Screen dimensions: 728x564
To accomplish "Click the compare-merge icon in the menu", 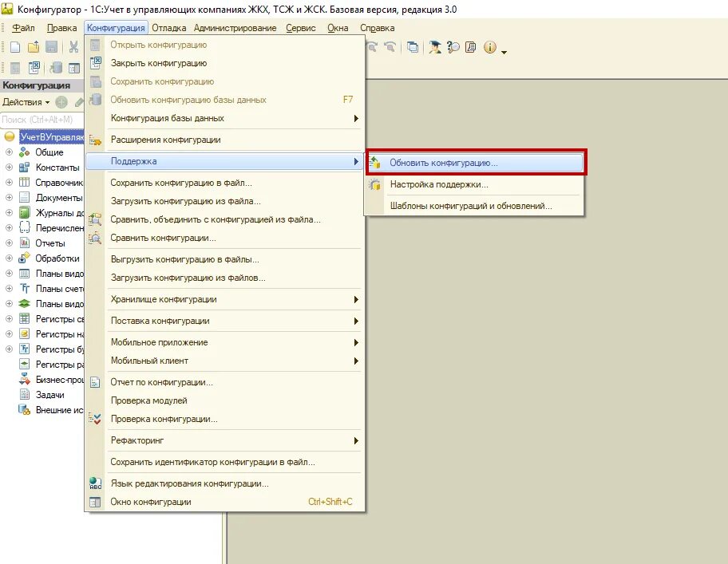I will [x=95, y=219].
